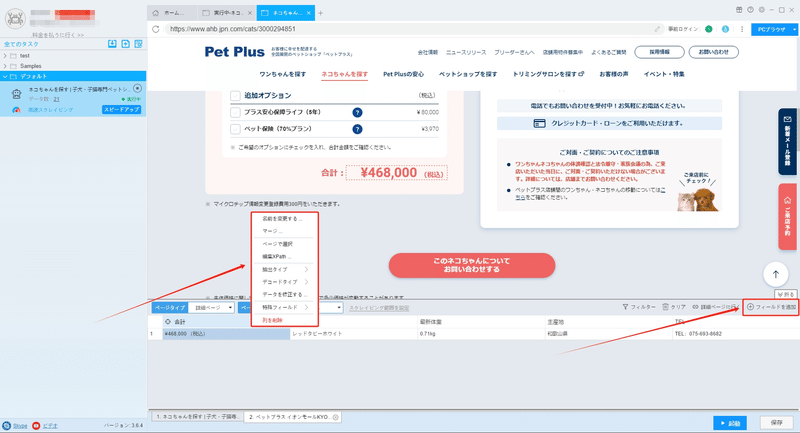The width and height of the screenshot is (800, 433).
Task: Click the new task plus icon
Action: 126,44
